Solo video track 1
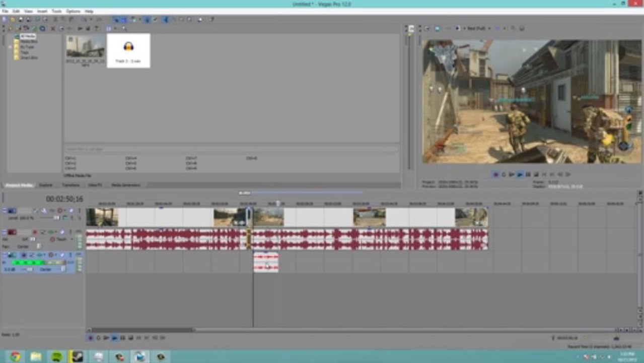The height and width of the screenshot is (363, 644). click(80, 211)
